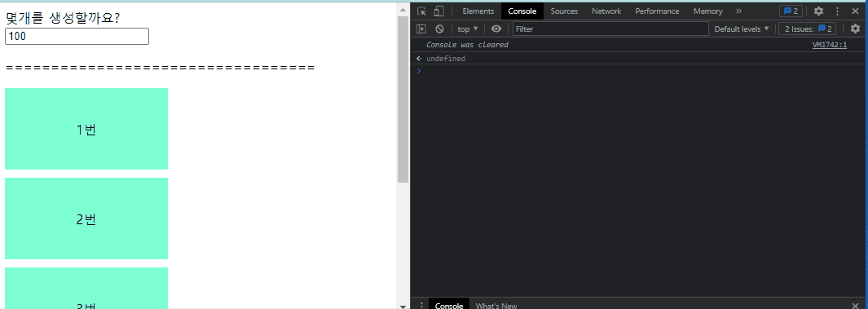
Task: Open the messages badge showing 2
Action: [791, 11]
